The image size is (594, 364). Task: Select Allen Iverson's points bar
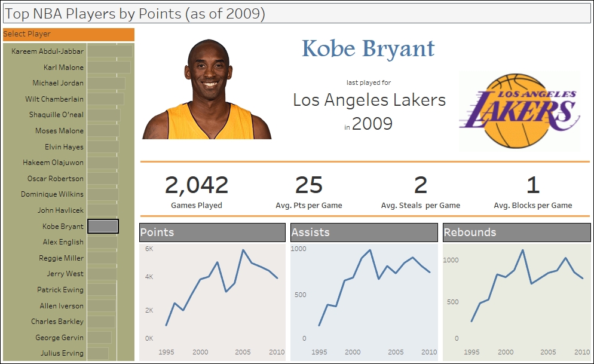tap(102, 305)
